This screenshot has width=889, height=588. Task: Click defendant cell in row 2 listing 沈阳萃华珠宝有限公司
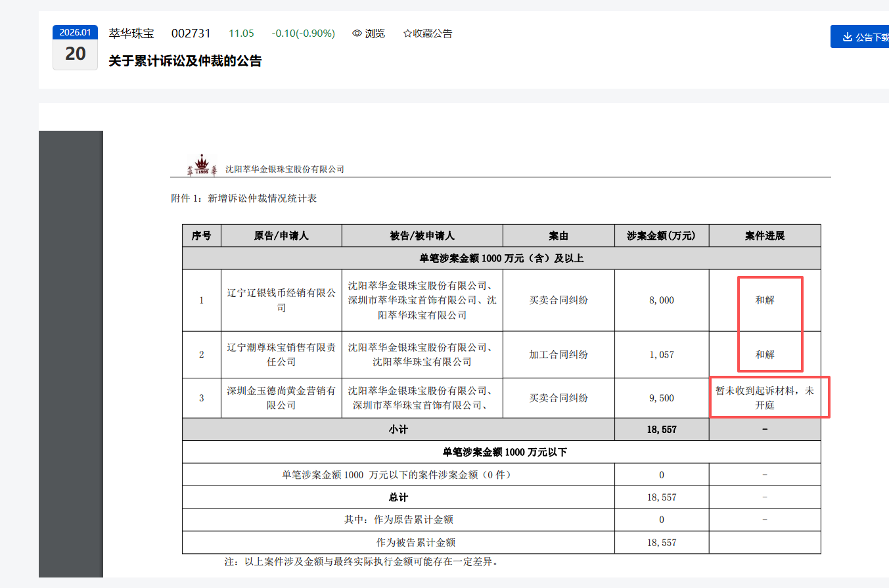[422, 355]
